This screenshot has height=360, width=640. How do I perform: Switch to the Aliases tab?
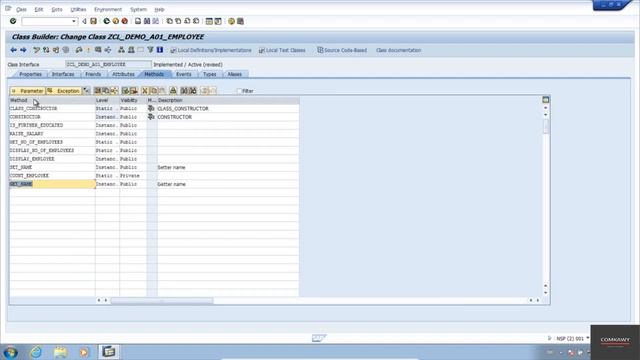235,74
